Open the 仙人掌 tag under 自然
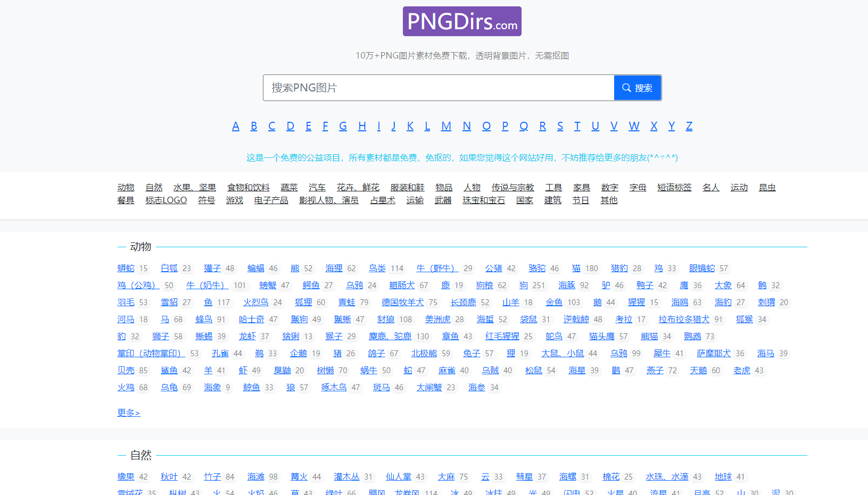 click(x=399, y=477)
